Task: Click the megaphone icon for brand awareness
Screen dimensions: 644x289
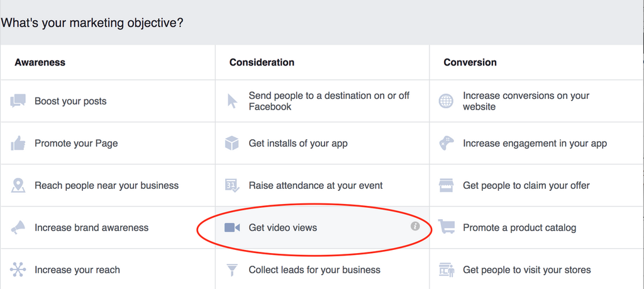Action: coord(18,227)
